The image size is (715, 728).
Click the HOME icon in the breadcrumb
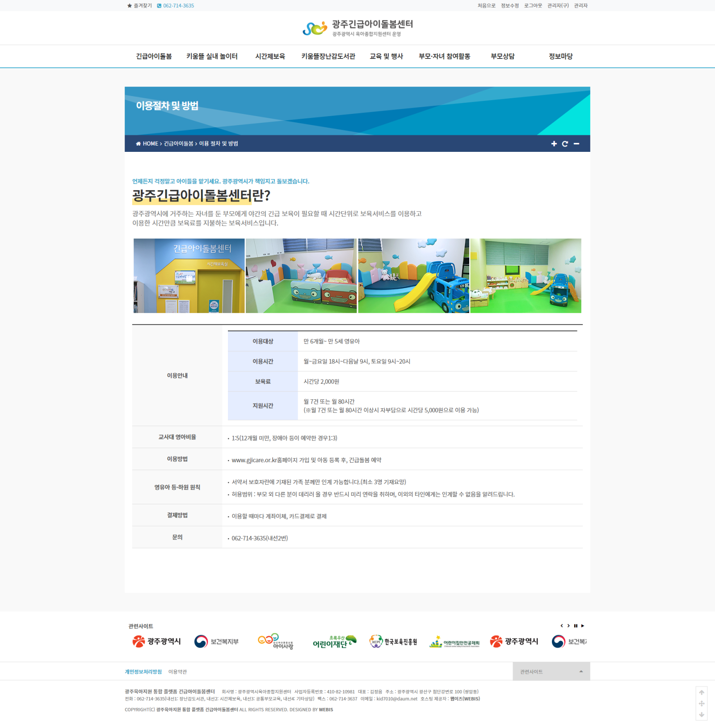click(139, 144)
